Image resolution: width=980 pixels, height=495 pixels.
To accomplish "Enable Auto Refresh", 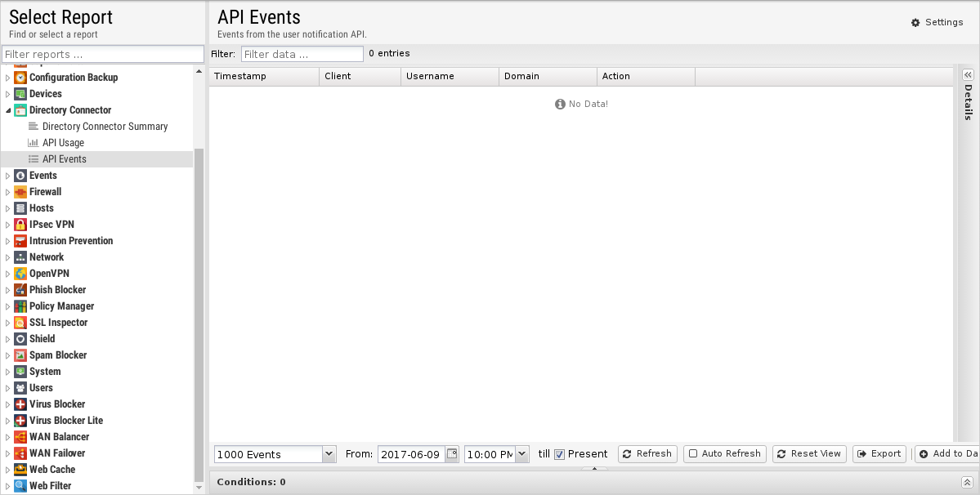I will (x=725, y=454).
